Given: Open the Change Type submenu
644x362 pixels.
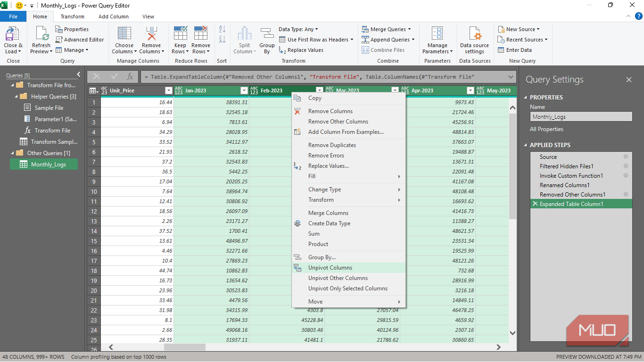Looking at the screenshot, I should click(x=349, y=189).
